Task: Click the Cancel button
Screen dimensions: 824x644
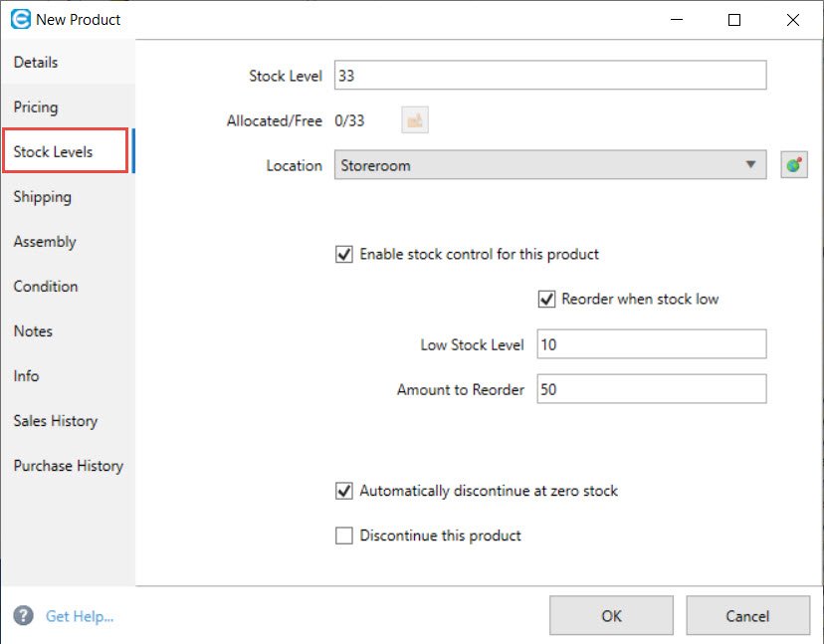Action: click(x=747, y=615)
